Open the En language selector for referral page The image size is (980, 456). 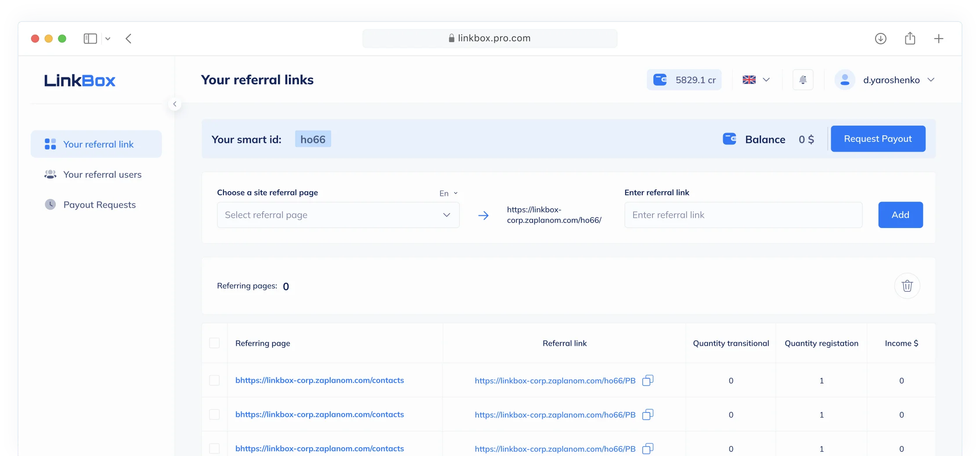pyautogui.click(x=449, y=193)
